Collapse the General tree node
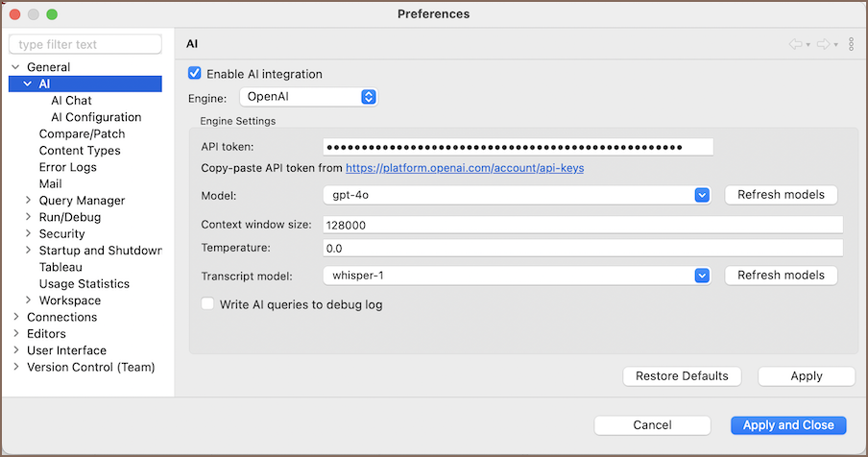This screenshot has height=457, width=868. (x=15, y=67)
